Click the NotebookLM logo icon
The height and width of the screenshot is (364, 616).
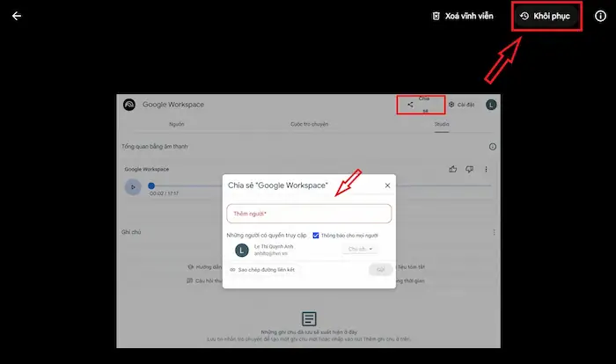(x=128, y=105)
